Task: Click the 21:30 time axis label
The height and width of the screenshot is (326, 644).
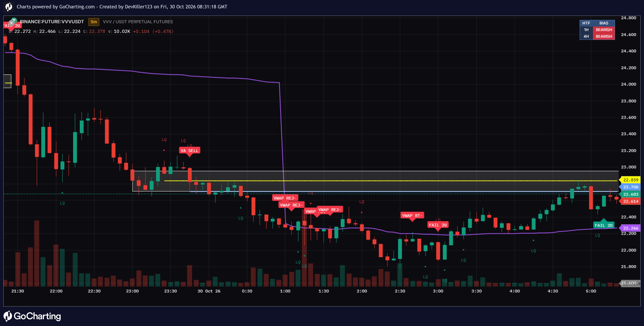Action: [x=18, y=291]
